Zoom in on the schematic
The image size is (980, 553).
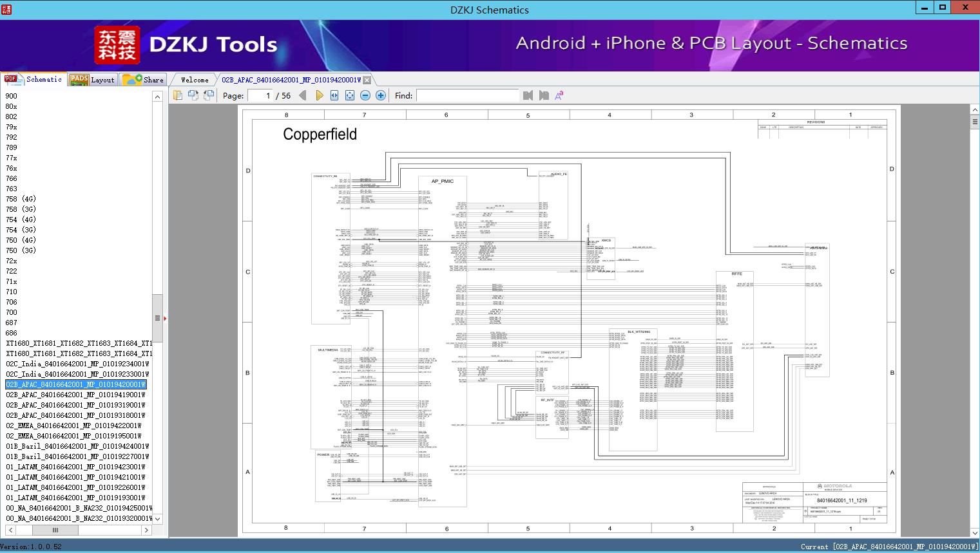(x=381, y=95)
